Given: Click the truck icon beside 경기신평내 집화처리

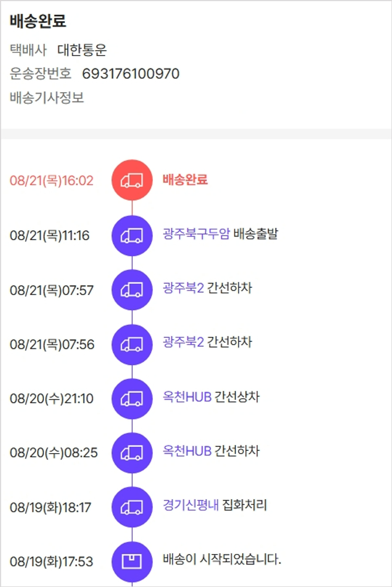Looking at the screenshot, I should coord(132,507).
